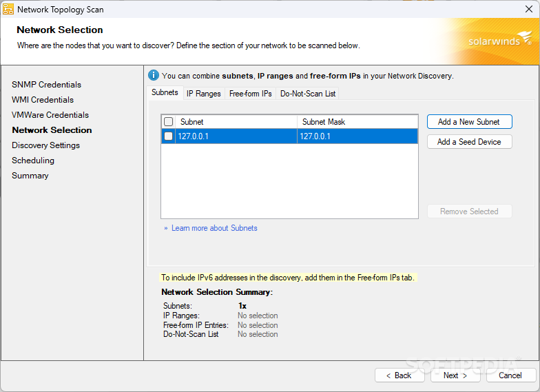Click the 'Where are the nodes' description text

click(x=189, y=45)
